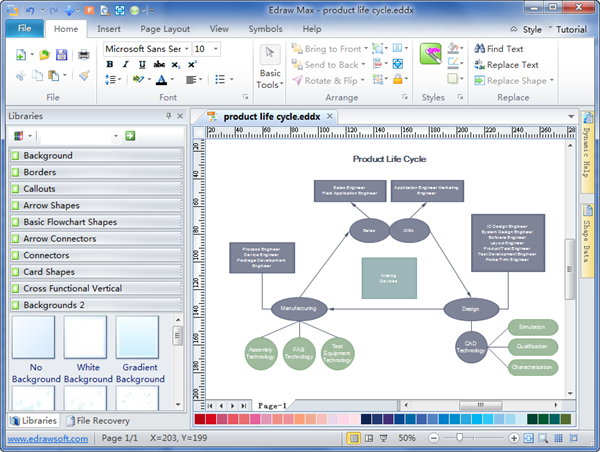Toggle Italic text formatting
The image size is (600, 452).
[125, 64]
